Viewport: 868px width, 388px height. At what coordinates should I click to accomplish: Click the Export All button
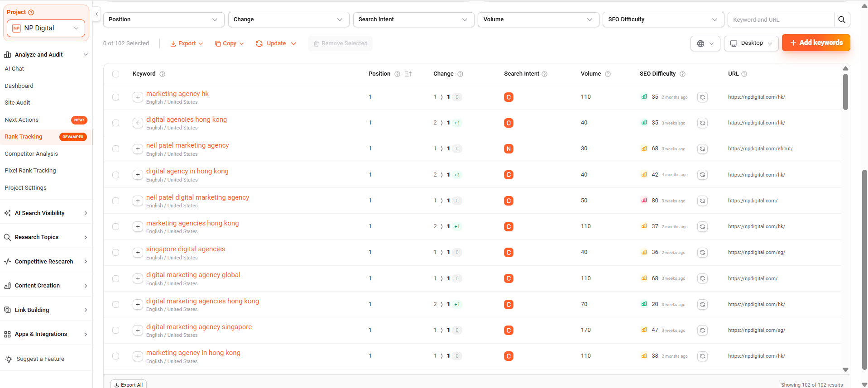pyautogui.click(x=129, y=384)
